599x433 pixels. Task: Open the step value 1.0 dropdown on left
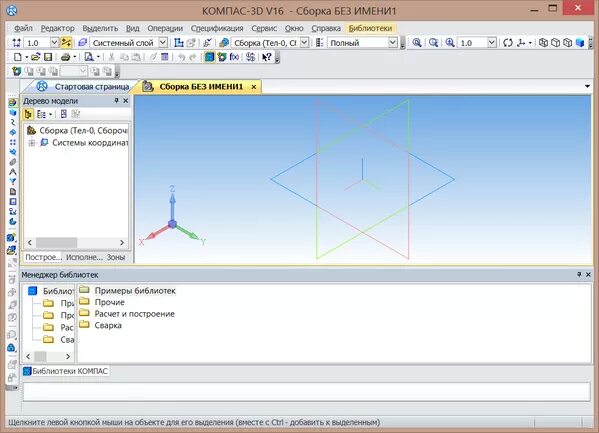coord(54,43)
